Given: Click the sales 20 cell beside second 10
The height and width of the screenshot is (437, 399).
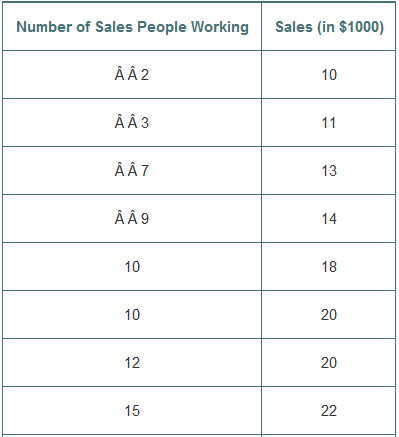Looking at the screenshot, I should [x=329, y=315].
